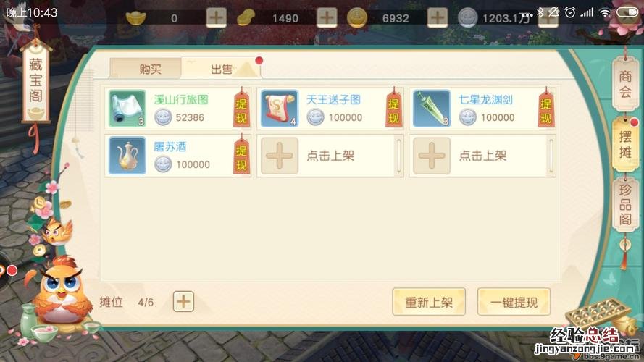Click the 重新上架 button
Screen dimensions: 644x362
click(429, 302)
